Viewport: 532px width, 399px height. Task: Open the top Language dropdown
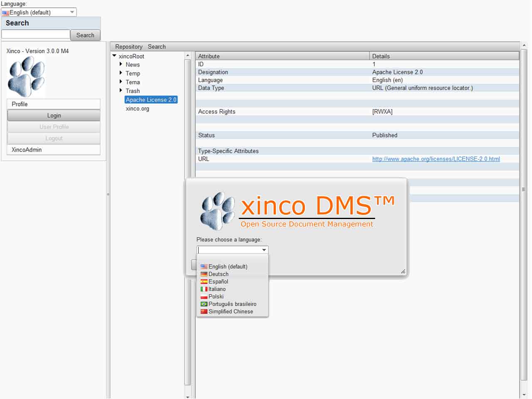coord(72,12)
